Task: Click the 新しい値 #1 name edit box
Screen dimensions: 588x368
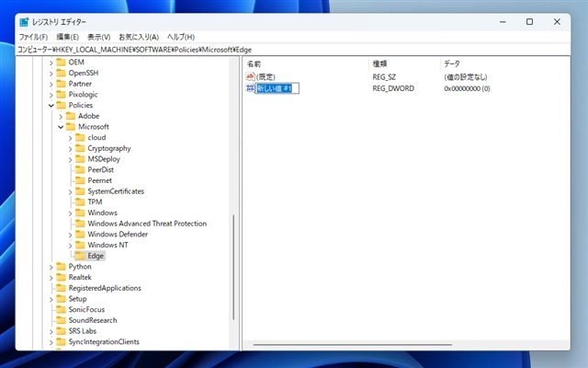Action: (x=277, y=88)
